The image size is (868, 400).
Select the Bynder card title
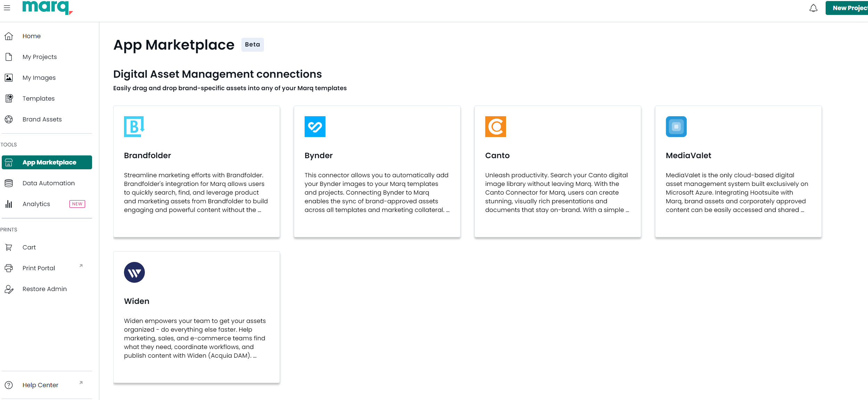(x=319, y=155)
